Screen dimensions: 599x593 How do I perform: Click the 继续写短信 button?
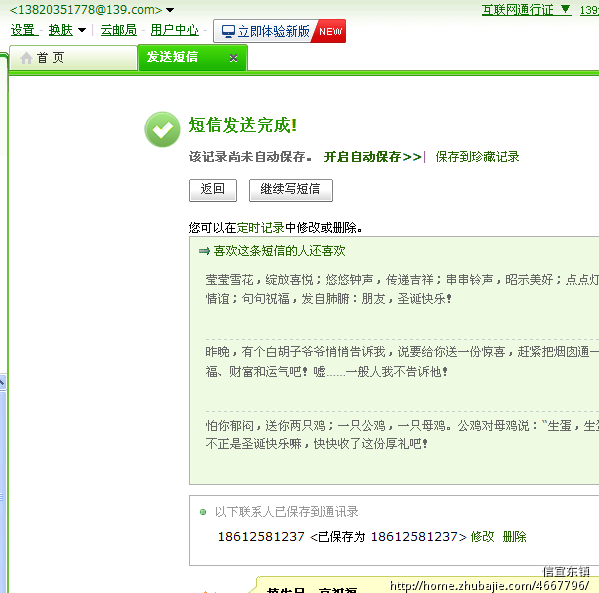291,190
